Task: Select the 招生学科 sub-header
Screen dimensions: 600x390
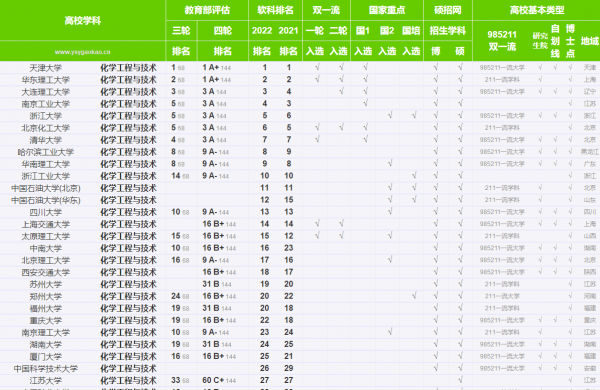Action: [448, 31]
